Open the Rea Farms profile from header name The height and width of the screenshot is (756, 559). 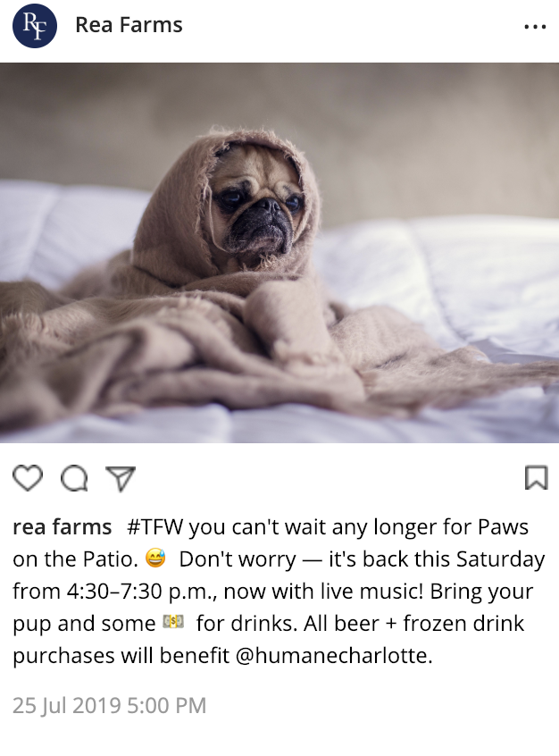(129, 25)
